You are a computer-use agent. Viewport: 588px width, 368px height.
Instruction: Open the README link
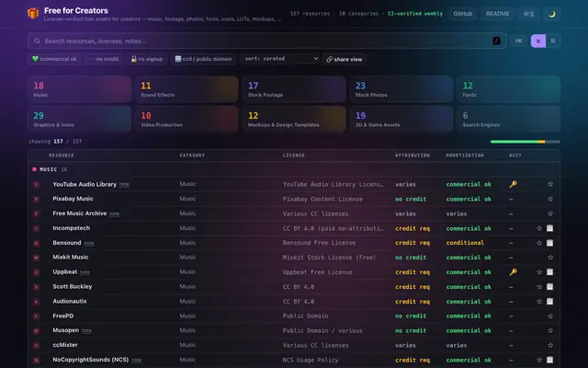click(x=498, y=14)
